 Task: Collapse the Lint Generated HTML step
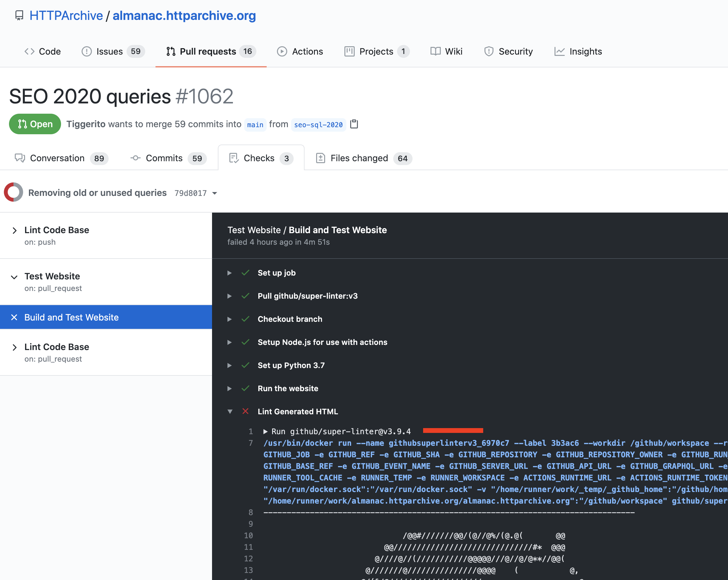pyautogui.click(x=230, y=411)
